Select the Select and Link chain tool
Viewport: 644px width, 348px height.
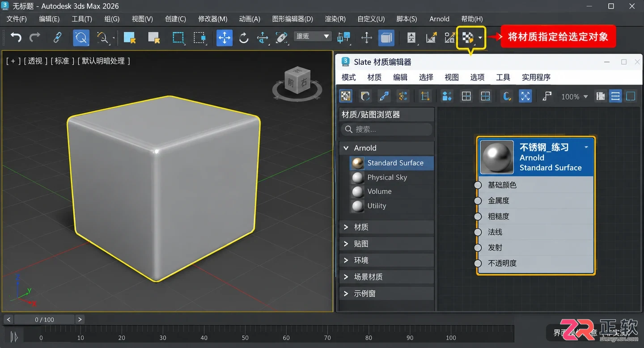[57, 38]
